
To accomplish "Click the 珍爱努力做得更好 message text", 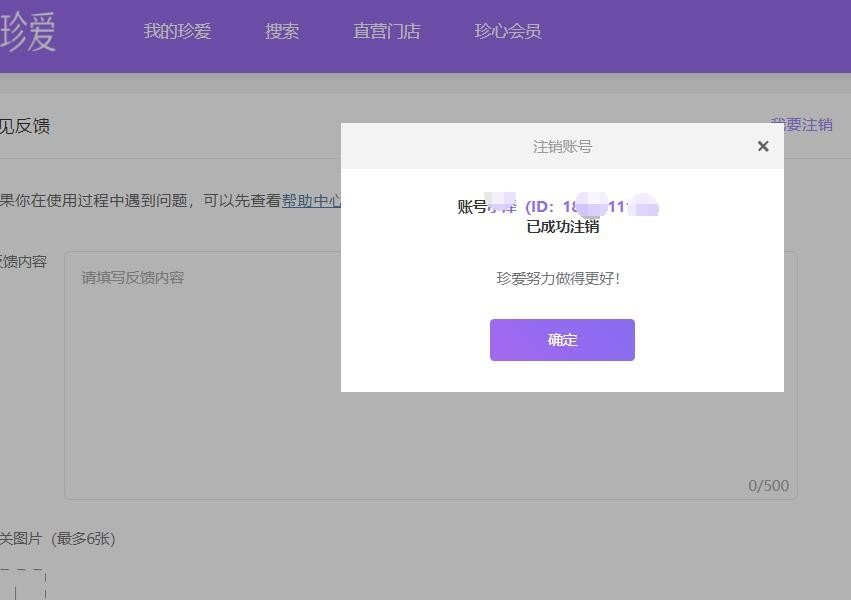I will [562, 279].
